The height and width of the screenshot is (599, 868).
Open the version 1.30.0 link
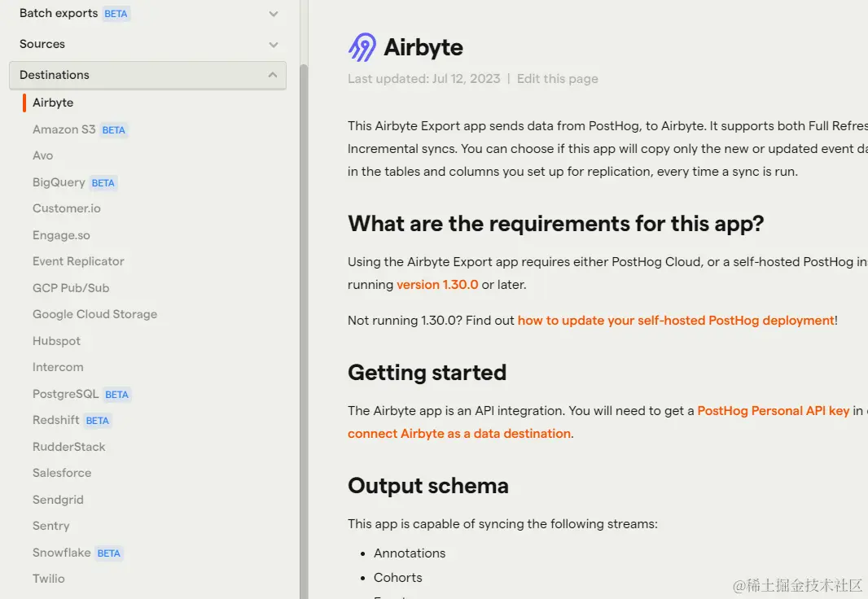pos(437,285)
